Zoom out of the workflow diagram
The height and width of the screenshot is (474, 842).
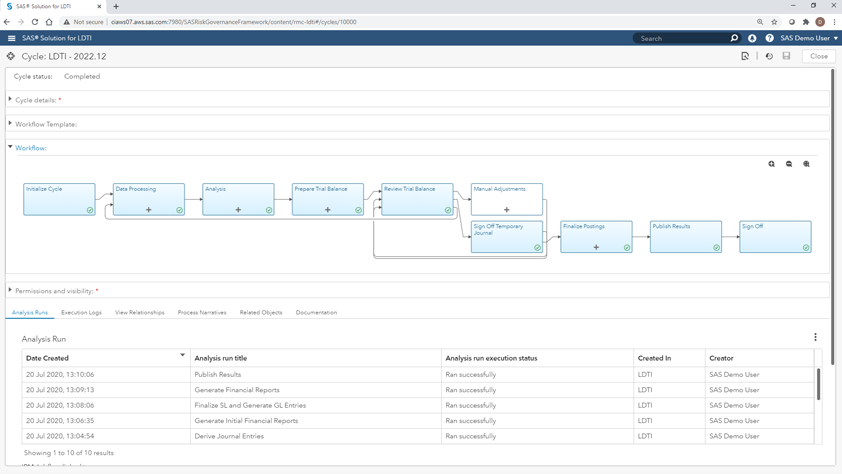(789, 164)
